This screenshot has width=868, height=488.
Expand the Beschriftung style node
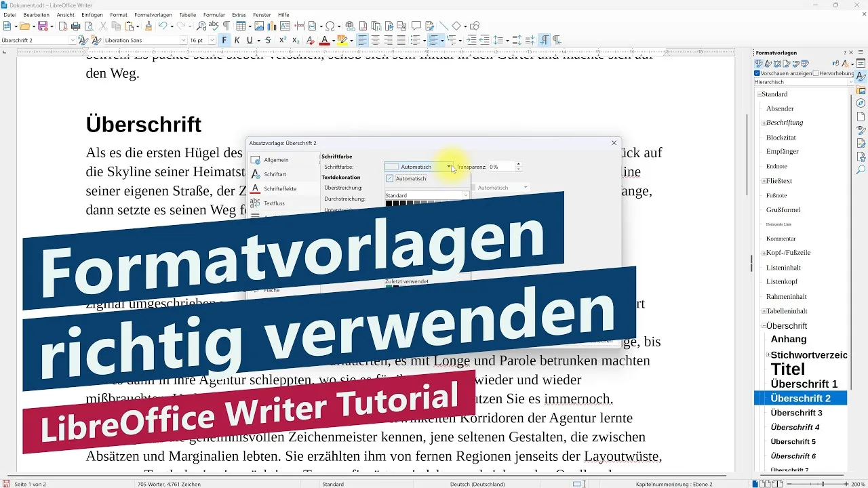click(764, 123)
